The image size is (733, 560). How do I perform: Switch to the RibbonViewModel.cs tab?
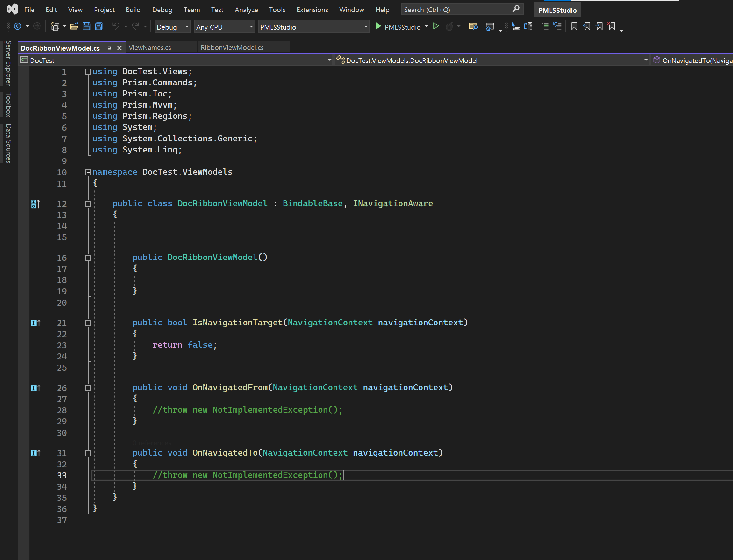pyautogui.click(x=232, y=48)
